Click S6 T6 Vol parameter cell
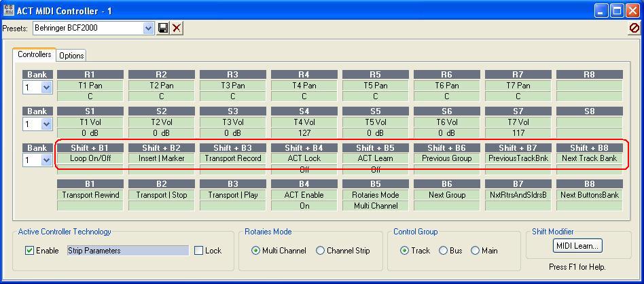The image size is (644, 284). pos(447,122)
